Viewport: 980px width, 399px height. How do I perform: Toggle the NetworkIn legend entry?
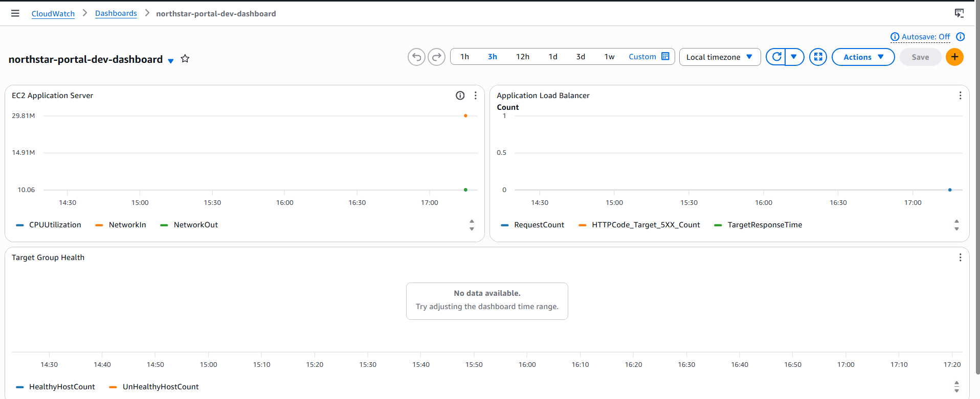click(121, 225)
